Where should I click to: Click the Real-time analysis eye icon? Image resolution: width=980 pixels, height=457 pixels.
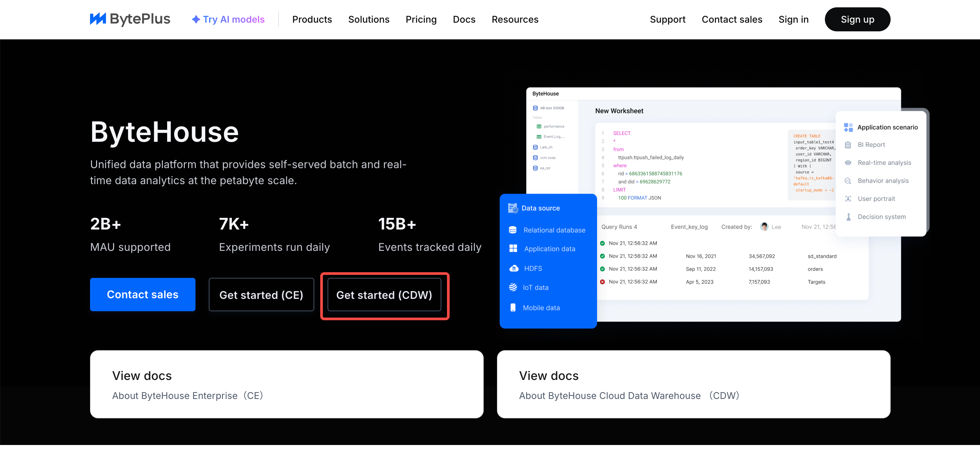tap(848, 162)
